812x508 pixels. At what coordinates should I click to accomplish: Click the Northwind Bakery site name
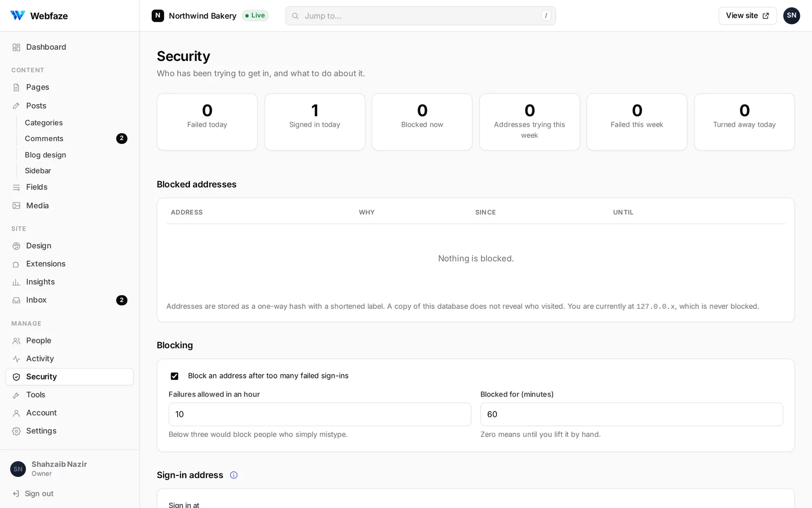[x=202, y=16]
